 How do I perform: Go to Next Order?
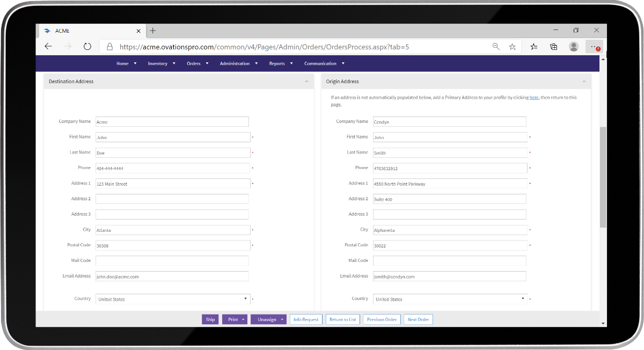click(418, 319)
